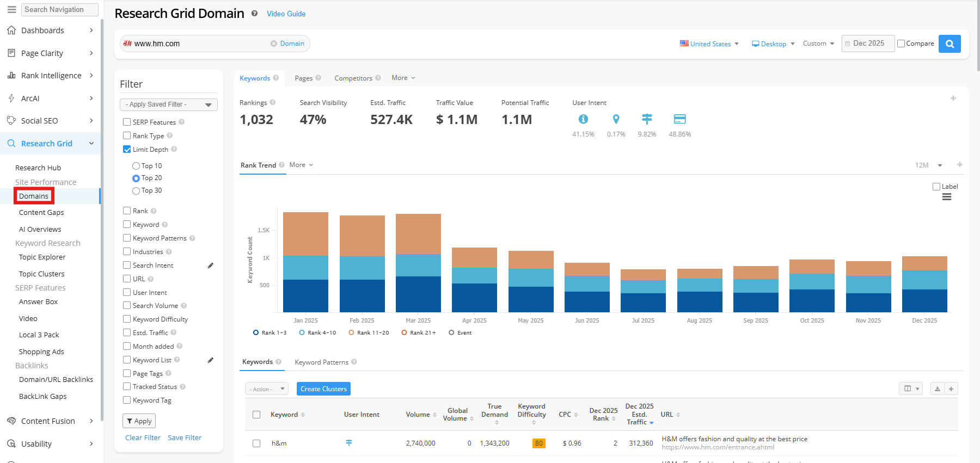The image size is (980, 463).
Task: Open the Keyword Patterns tab
Action: (321, 362)
